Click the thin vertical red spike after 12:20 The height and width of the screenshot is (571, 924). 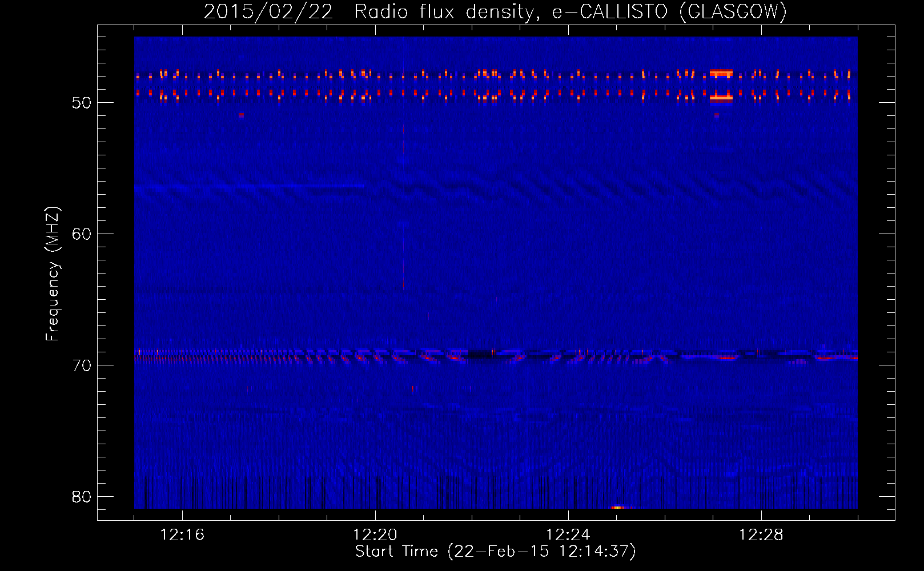[x=403, y=207]
